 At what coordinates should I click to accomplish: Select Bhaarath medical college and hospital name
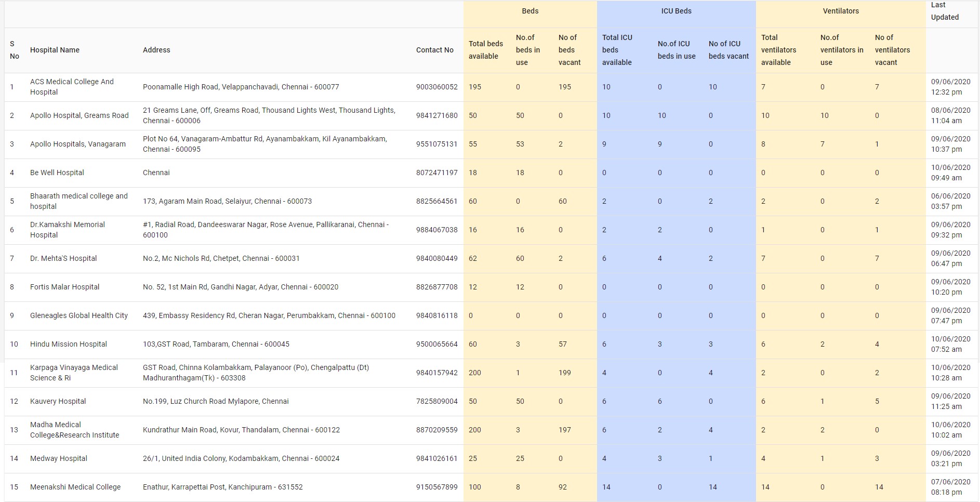(x=79, y=201)
